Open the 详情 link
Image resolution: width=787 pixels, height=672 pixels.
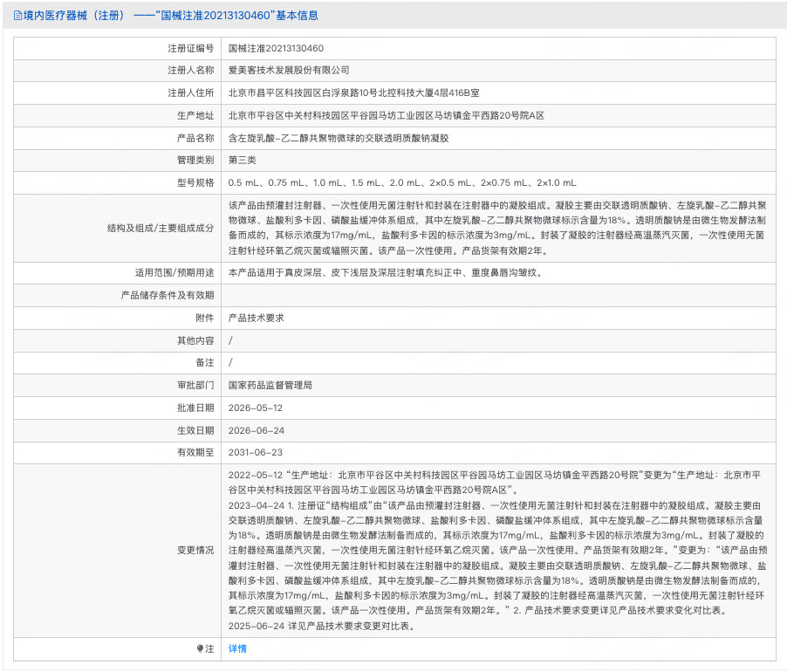click(x=237, y=649)
